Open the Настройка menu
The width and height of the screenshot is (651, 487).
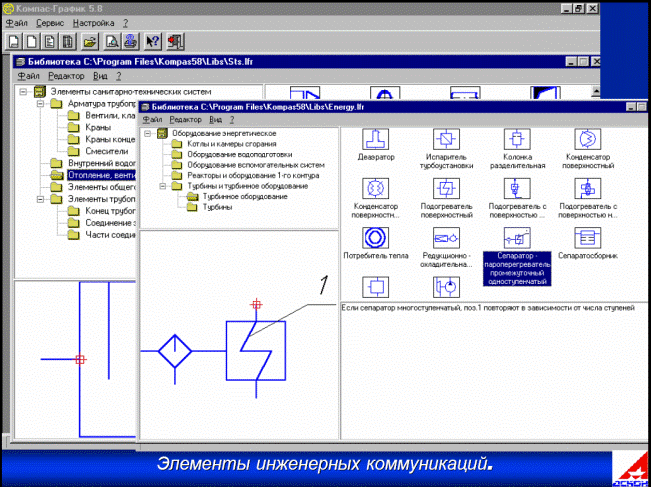(x=94, y=23)
